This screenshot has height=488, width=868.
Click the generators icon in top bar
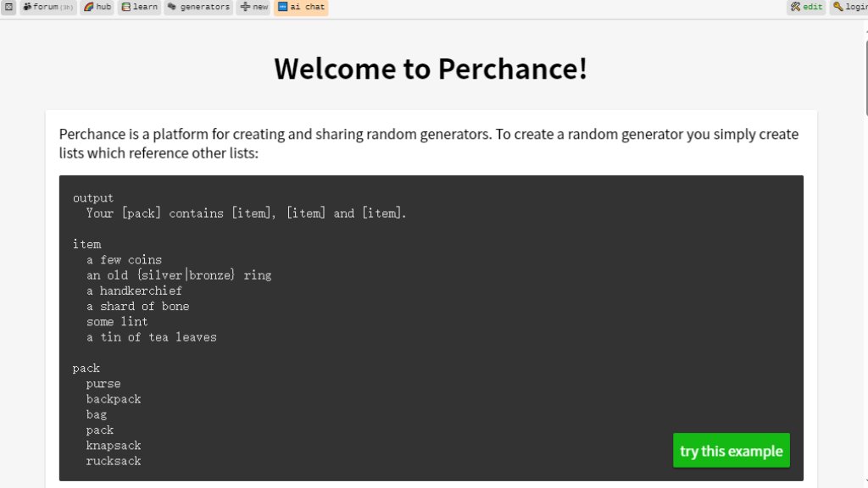(172, 7)
